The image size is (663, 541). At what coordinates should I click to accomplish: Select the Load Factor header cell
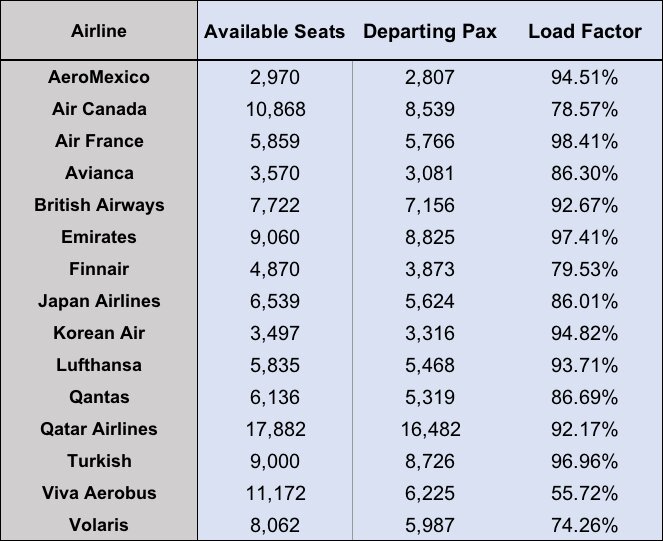click(x=585, y=32)
